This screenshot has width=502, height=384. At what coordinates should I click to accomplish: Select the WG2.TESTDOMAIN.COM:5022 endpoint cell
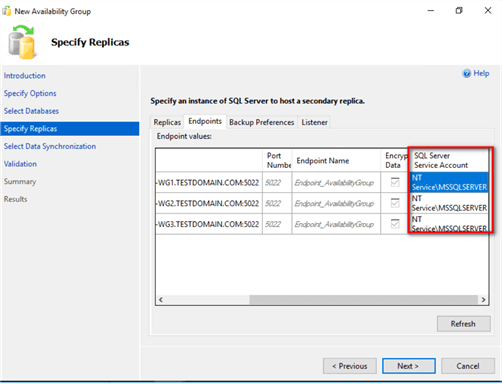coord(209,203)
